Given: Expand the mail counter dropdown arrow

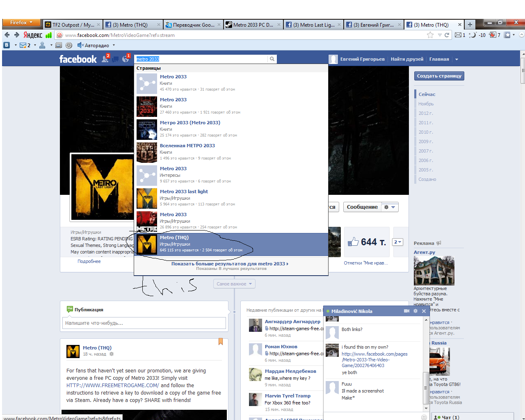Looking at the screenshot, I should click(x=35, y=46).
